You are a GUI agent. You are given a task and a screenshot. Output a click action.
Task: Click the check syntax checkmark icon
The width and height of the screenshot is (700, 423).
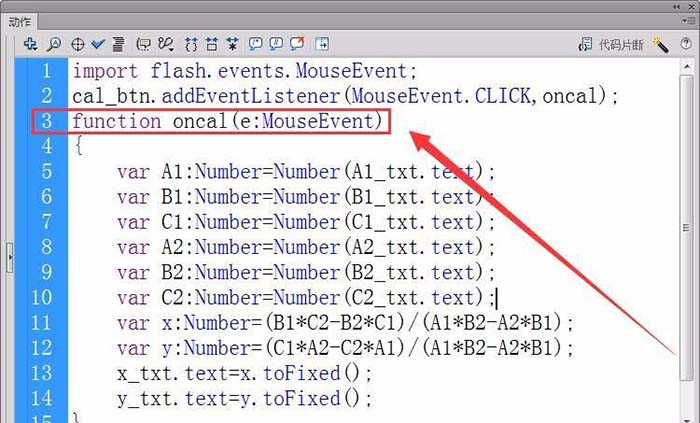tap(98, 44)
